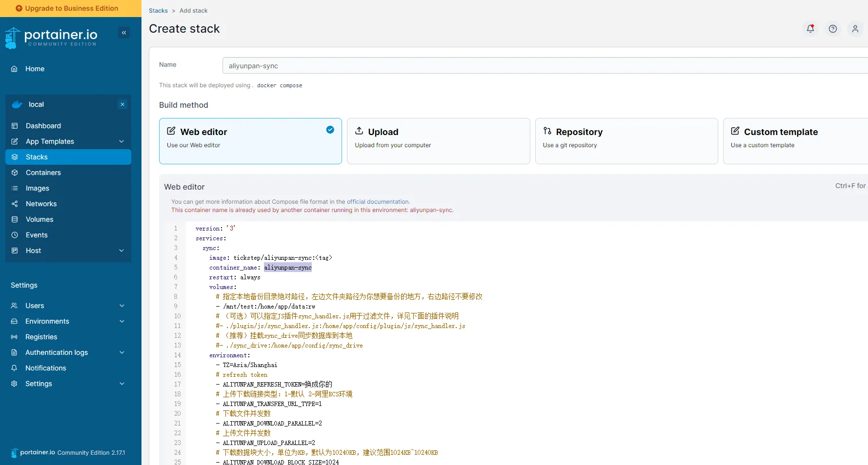Click Upgrade to Business Edition banner
868x465 pixels.
tap(71, 8)
